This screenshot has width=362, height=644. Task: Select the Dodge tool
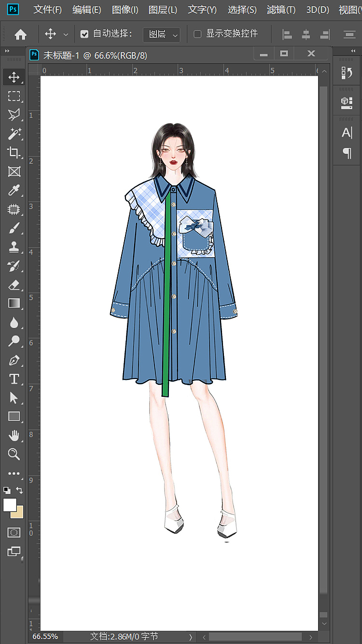click(14, 341)
